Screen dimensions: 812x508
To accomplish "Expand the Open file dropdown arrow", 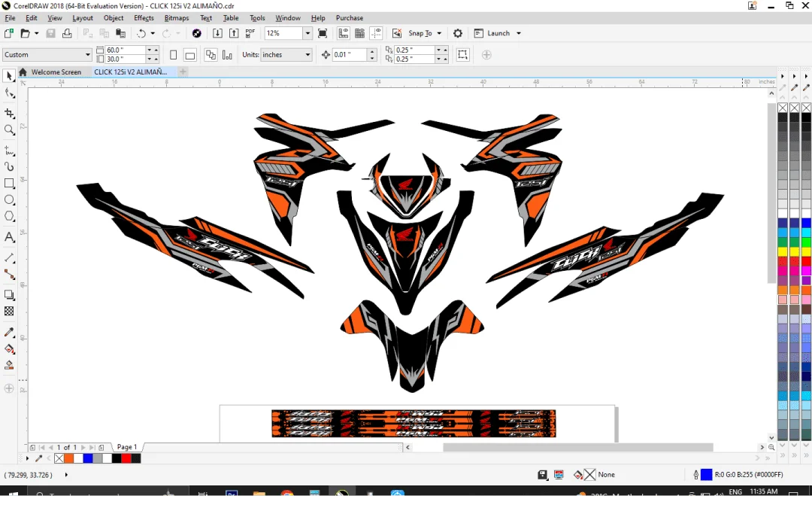I will pyautogui.click(x=36, y=33).
